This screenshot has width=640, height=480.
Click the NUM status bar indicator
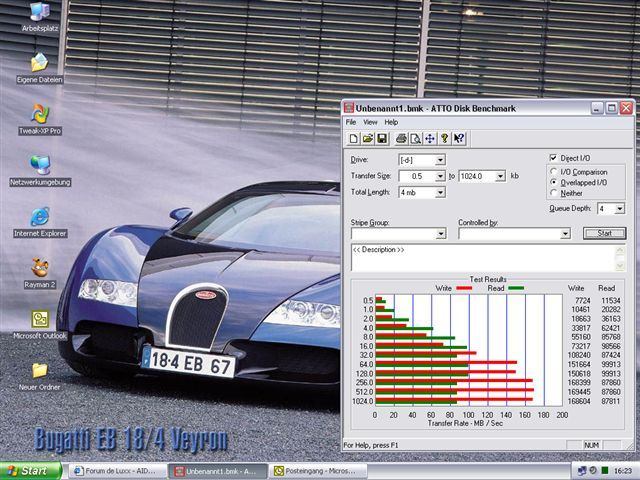coord(591,445)
